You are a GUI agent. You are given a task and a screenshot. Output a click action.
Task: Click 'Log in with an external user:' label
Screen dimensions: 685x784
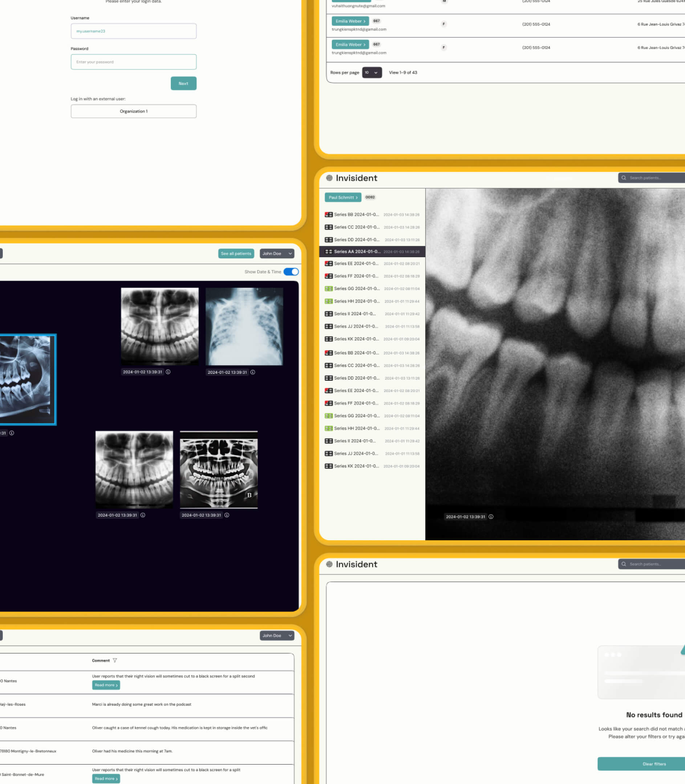[98, 99]
